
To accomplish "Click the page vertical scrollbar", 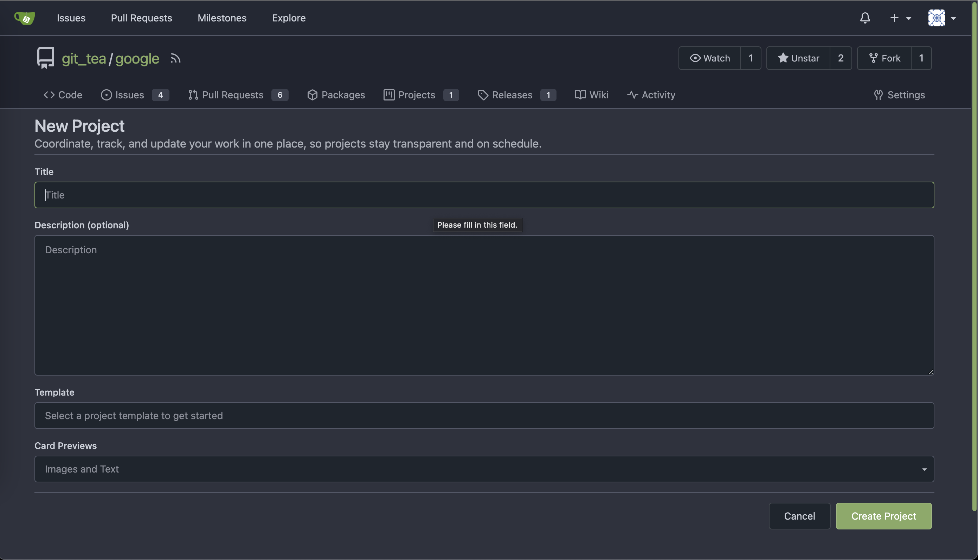I will [974, 256].
